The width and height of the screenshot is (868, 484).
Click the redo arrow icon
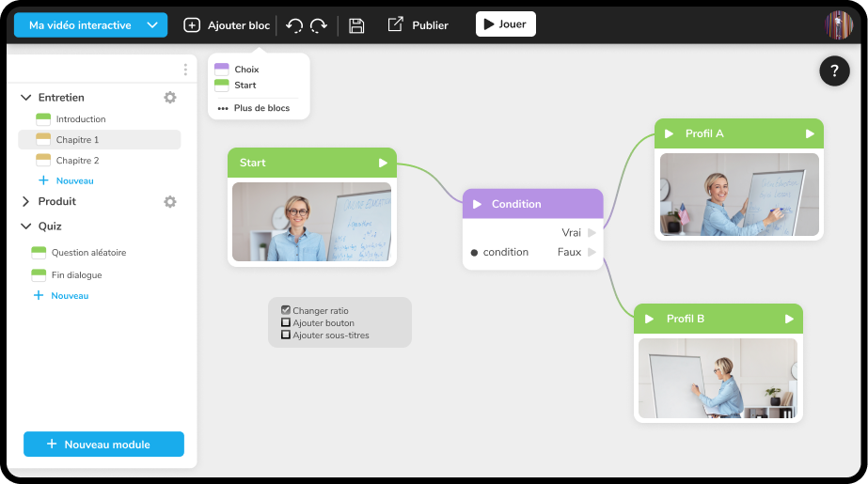pyautogui.click(x=319, y=25)
